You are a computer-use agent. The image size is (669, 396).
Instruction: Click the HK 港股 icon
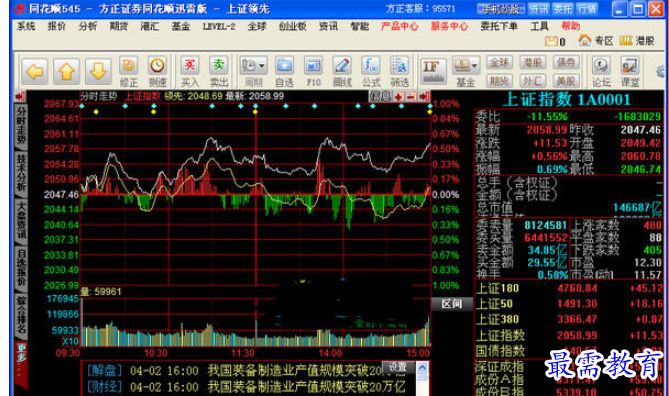(637, 41)
